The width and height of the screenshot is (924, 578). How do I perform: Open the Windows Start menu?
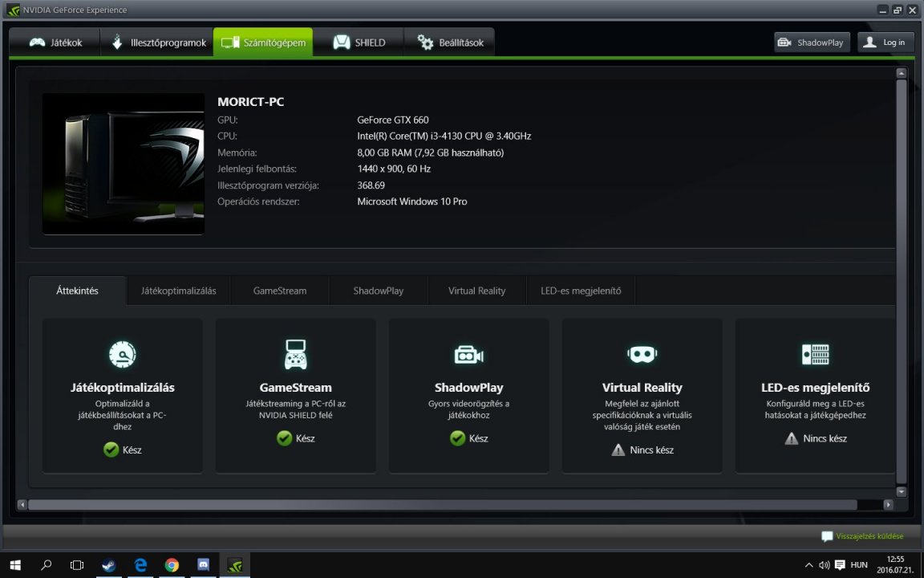pyautogui.click(x=15, y=565)
